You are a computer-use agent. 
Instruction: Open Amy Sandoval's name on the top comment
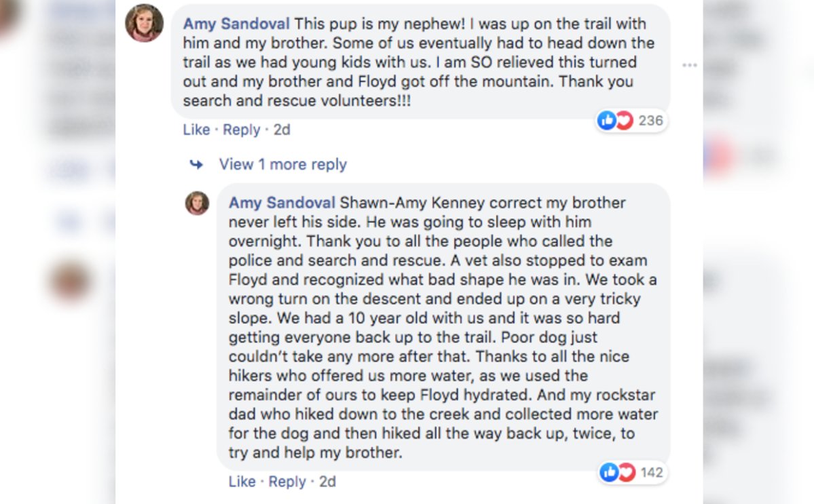pos(236,24)
